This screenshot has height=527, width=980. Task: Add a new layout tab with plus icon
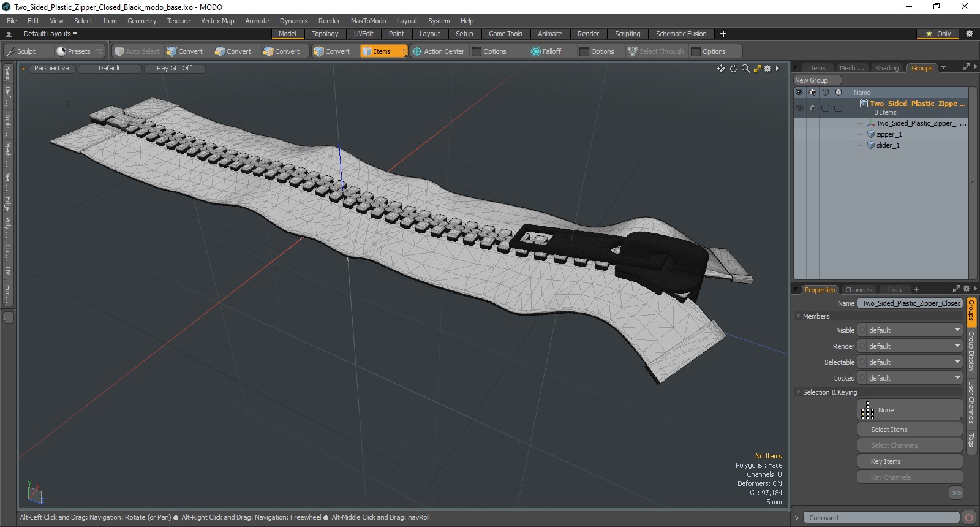723,34
